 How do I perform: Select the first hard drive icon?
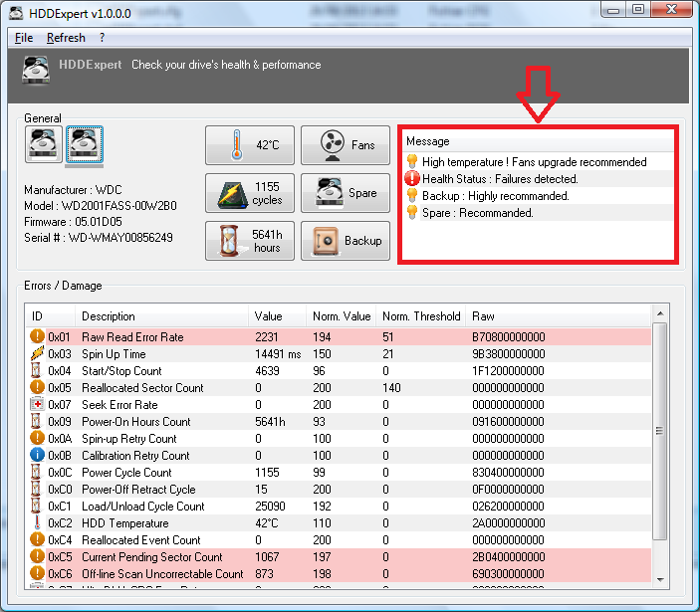43,144
